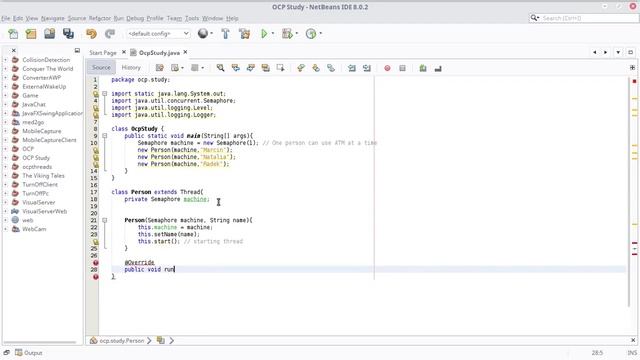Select The Viking Tales project
The width and height of the screenshot is (640, 360).
tap(43, 176)
